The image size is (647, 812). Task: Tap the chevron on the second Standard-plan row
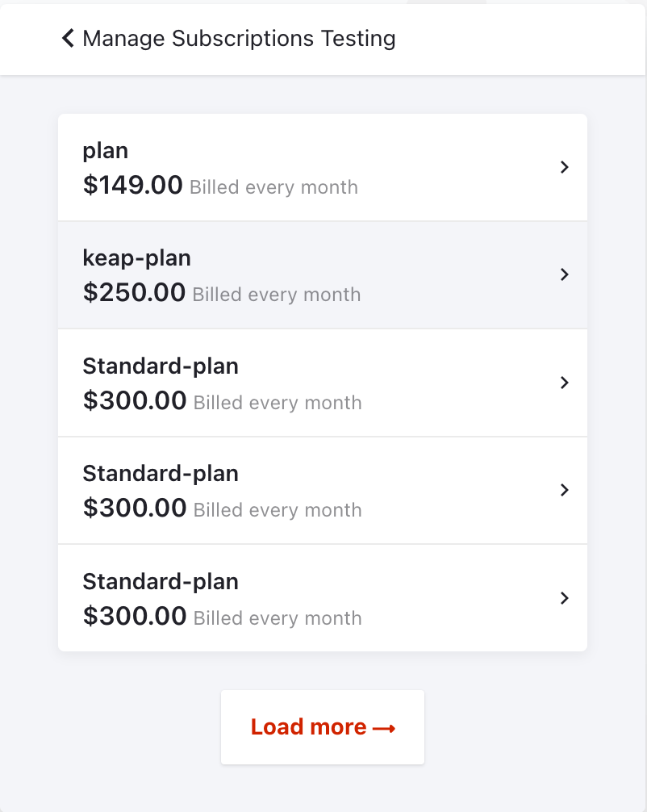tap(564, 490)
